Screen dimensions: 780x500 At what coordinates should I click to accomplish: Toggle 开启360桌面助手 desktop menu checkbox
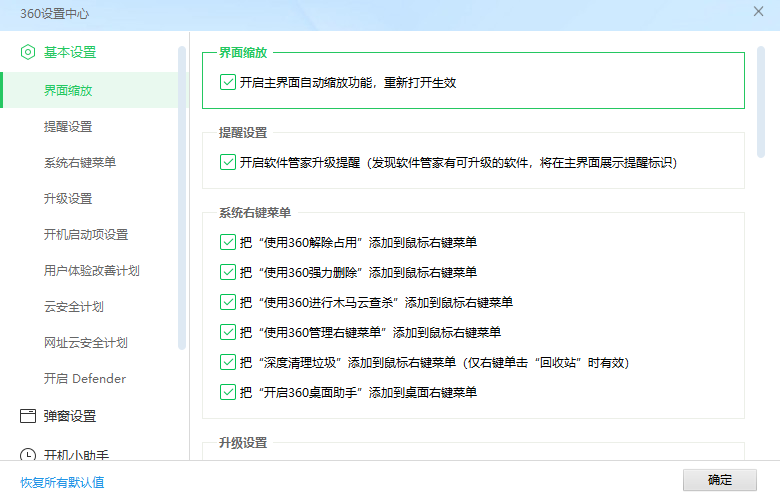click(228, 392)
